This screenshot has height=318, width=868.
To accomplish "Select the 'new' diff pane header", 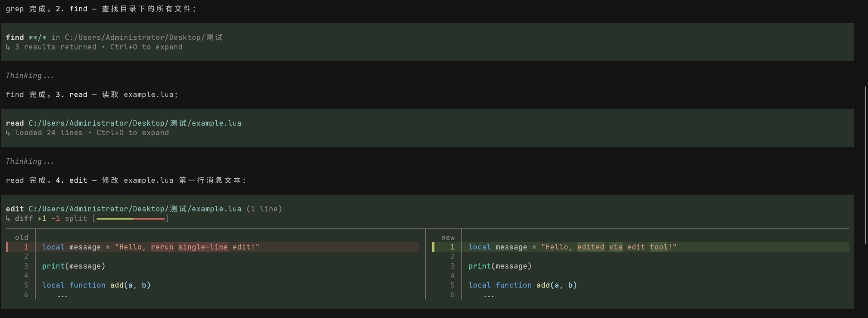I will coord(448,238).
